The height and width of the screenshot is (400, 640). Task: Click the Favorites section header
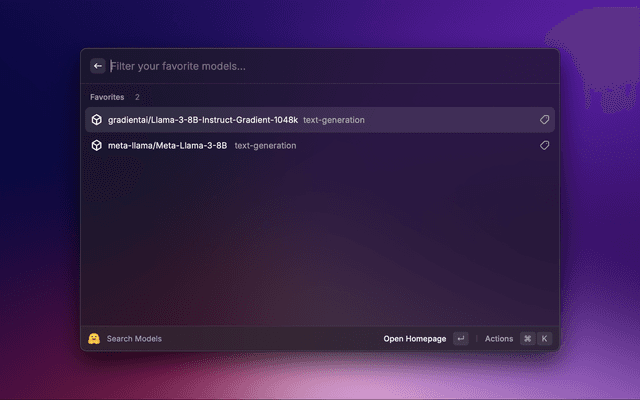click(107, 97)
